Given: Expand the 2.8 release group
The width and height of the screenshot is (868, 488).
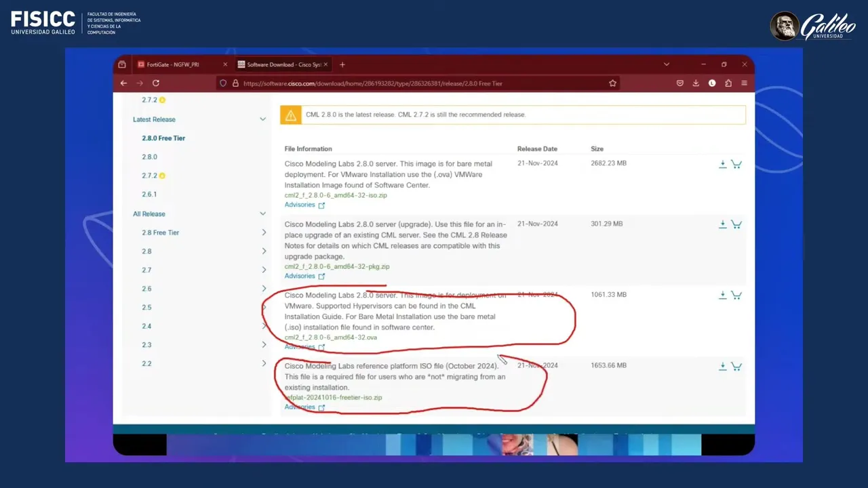Looking at the screenshot, I should [264, 251].
